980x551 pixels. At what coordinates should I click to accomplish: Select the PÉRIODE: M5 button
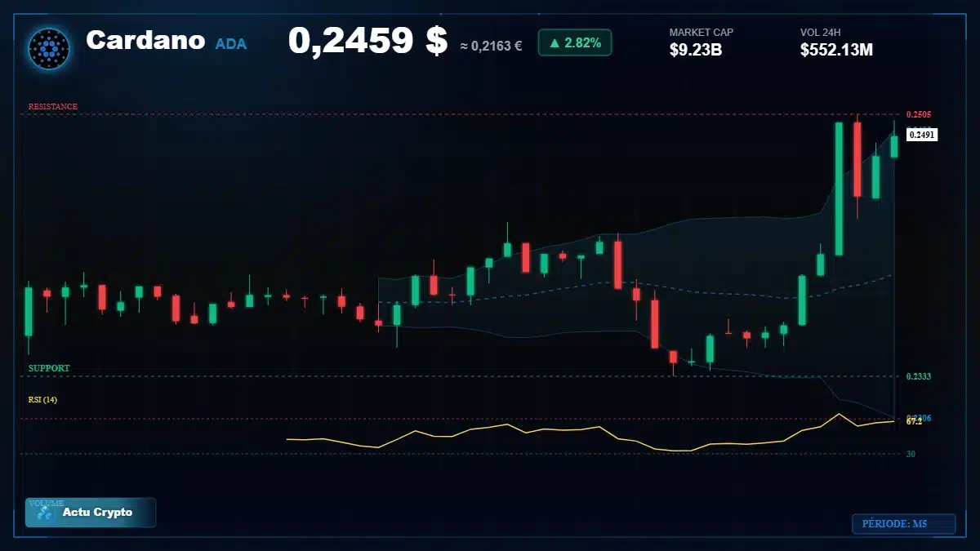pyautogui.click(x=903, y=523)
